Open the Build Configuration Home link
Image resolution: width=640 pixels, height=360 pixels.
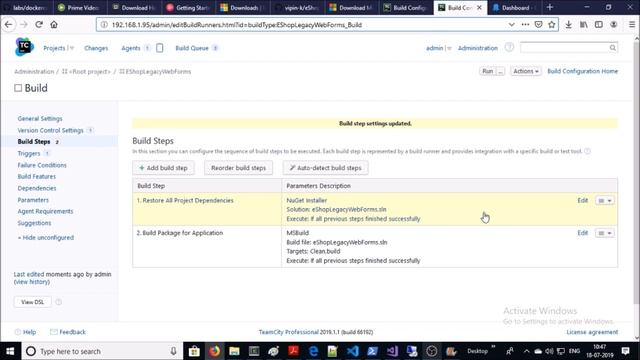coord(582,71)
